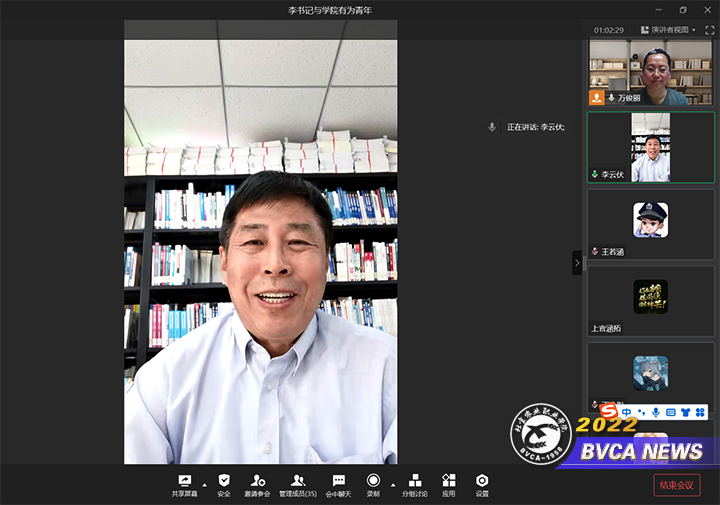720x505 pixels.
Task: Toggle meeting recording (录制)
Action: click(x=373, y=481)
